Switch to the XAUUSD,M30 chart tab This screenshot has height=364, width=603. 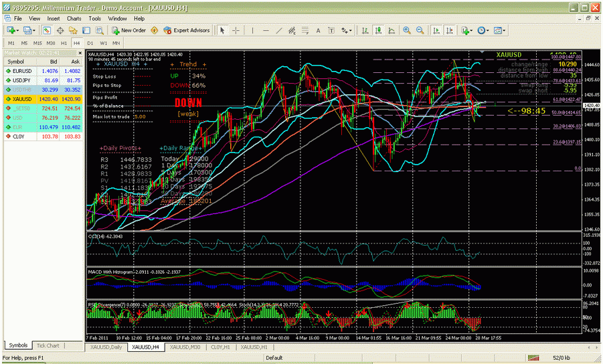coord(185,347)
